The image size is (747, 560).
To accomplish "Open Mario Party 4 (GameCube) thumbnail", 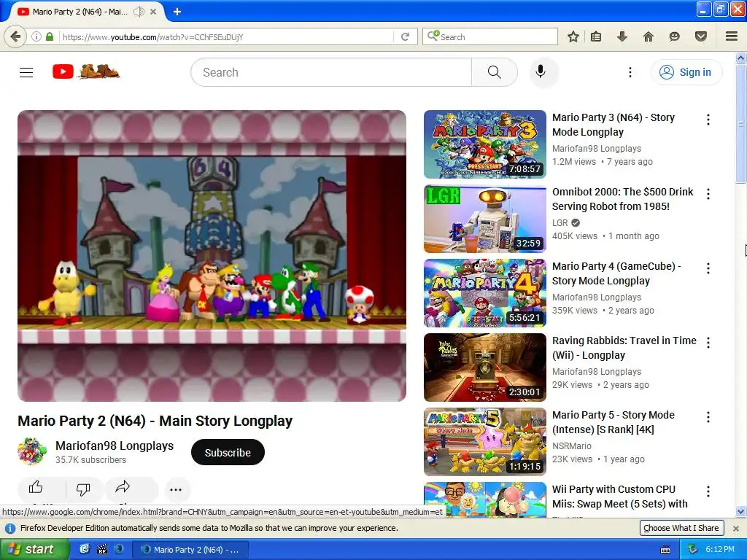I will point(485,293).
